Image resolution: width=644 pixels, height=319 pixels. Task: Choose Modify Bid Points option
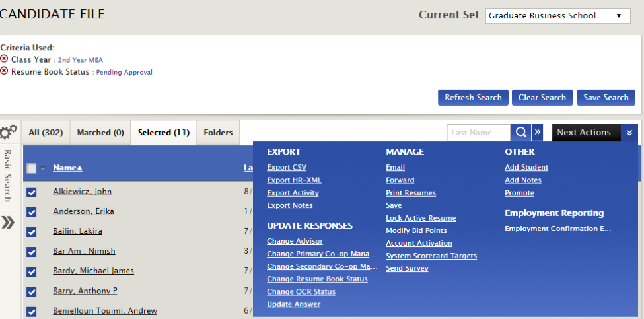(x=417, y=230)
